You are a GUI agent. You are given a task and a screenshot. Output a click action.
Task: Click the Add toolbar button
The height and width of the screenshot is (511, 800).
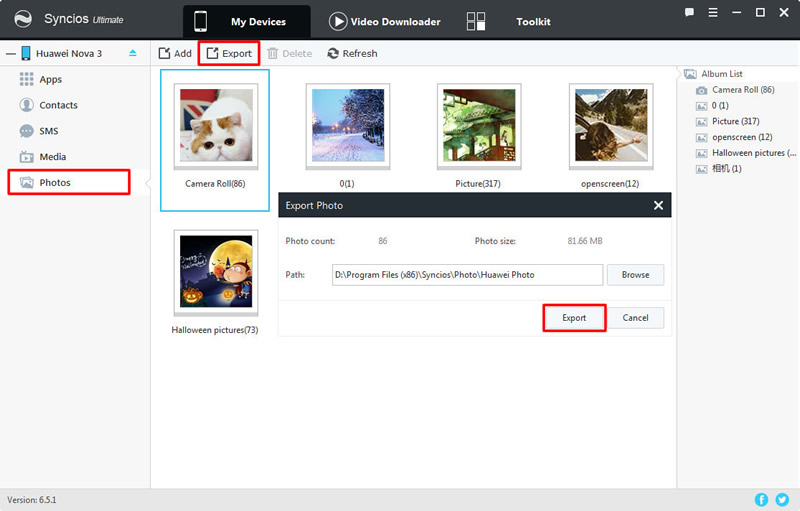click(175, 53)
